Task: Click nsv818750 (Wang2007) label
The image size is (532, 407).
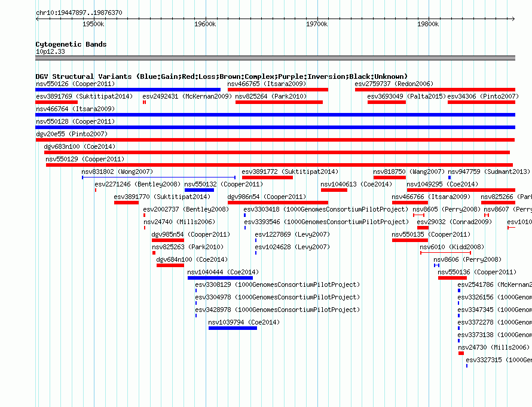Action: tap(409, 172)
